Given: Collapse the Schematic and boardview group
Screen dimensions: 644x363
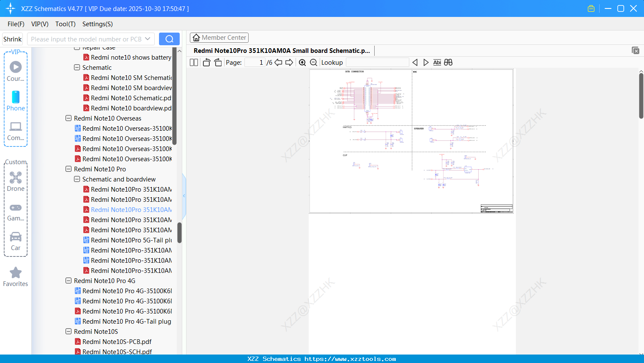Looking at the screenshot, I should pyautogui.click(x=77, y=179).
